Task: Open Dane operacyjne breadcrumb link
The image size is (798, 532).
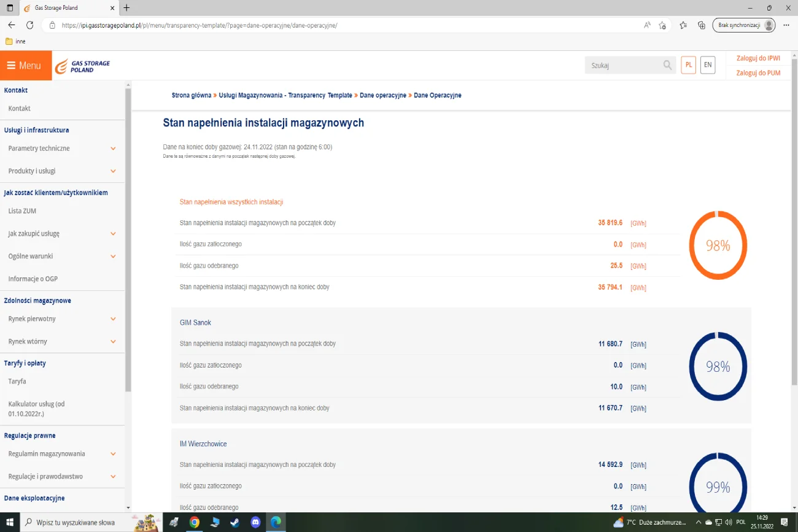Action: (383, 96)
